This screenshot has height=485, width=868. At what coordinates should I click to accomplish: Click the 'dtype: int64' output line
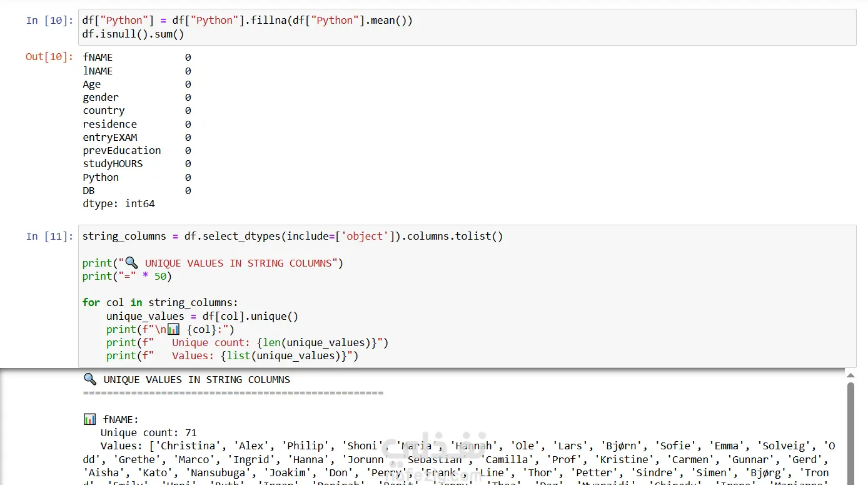[x=119, y=204]
